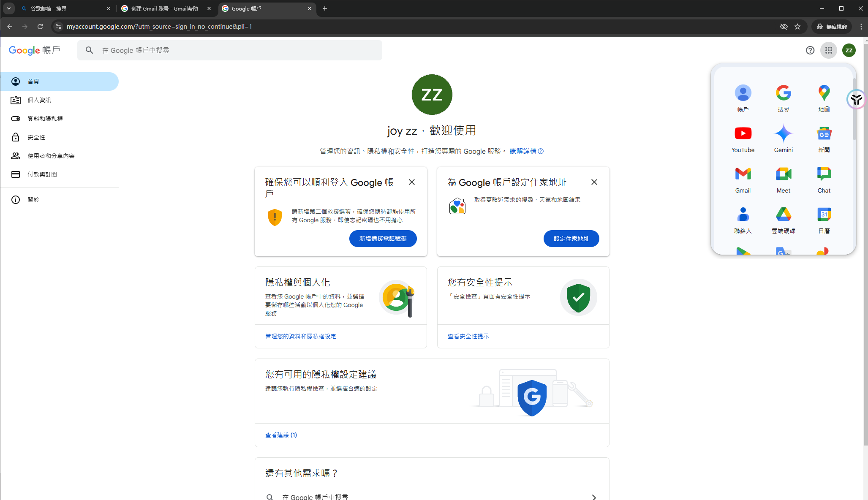Open Google Maps from apps panel
The image size is (868, 500).
824,98
